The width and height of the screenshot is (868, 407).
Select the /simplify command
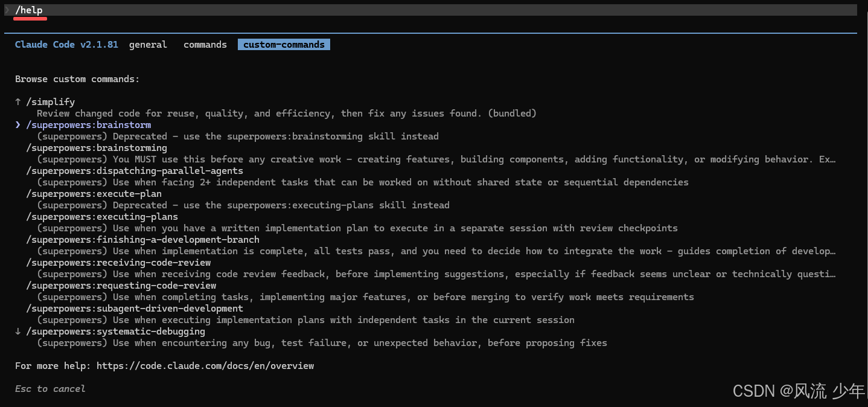tap(51, 102)
